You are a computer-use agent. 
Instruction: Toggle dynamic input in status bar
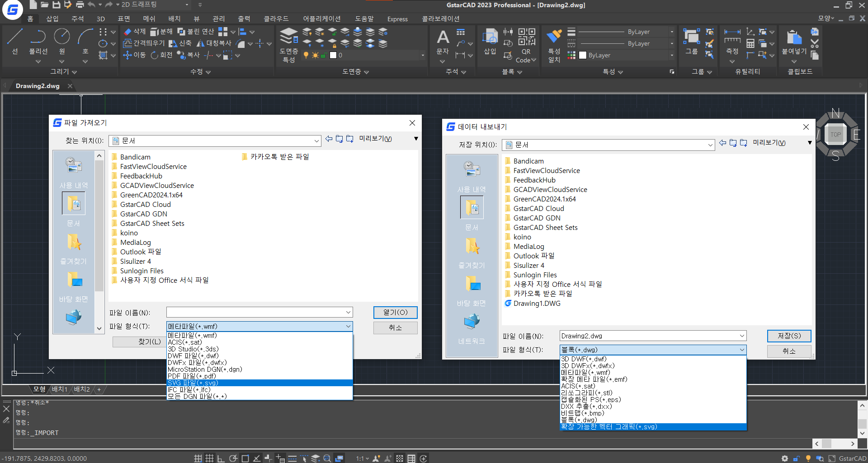[280, 458]
